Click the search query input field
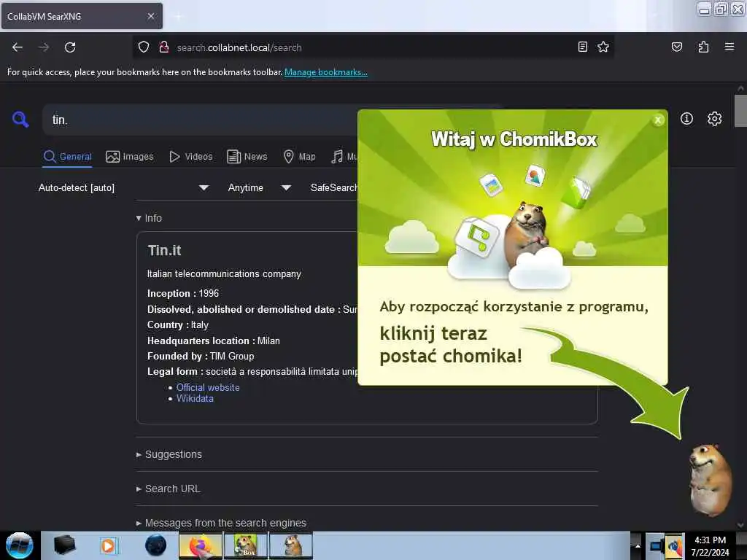 coord(200,120)
